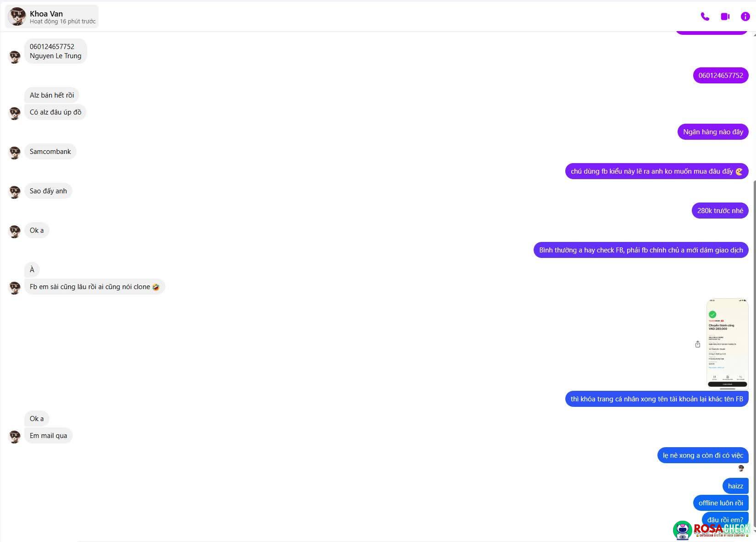This screenshot has width=756, height=542.
Task: Click the 'Sao đấy anh' message bubble
Action: (48, 191)
